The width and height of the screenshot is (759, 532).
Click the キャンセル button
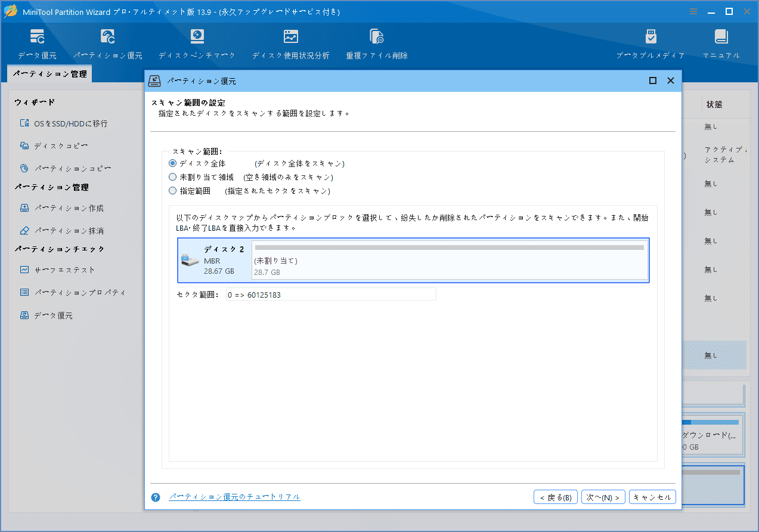point(652,497)
